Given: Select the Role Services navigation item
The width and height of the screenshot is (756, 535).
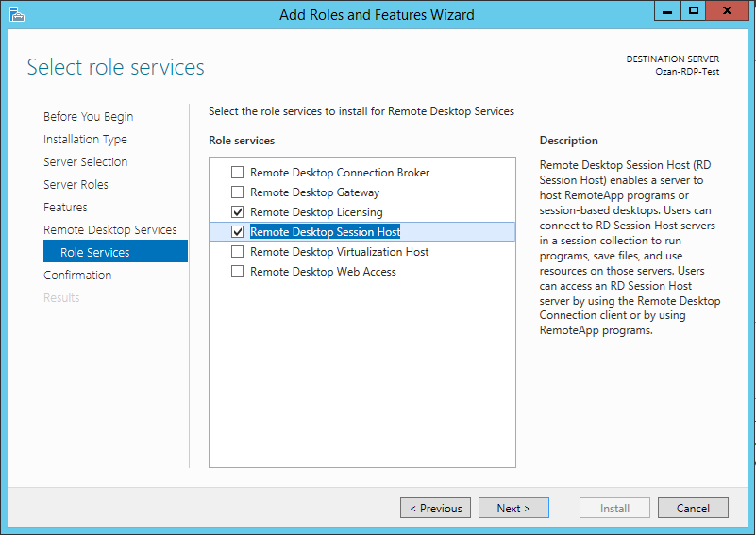Looking at the screenshot, I should pyautogui.click(x=95, y=253).
